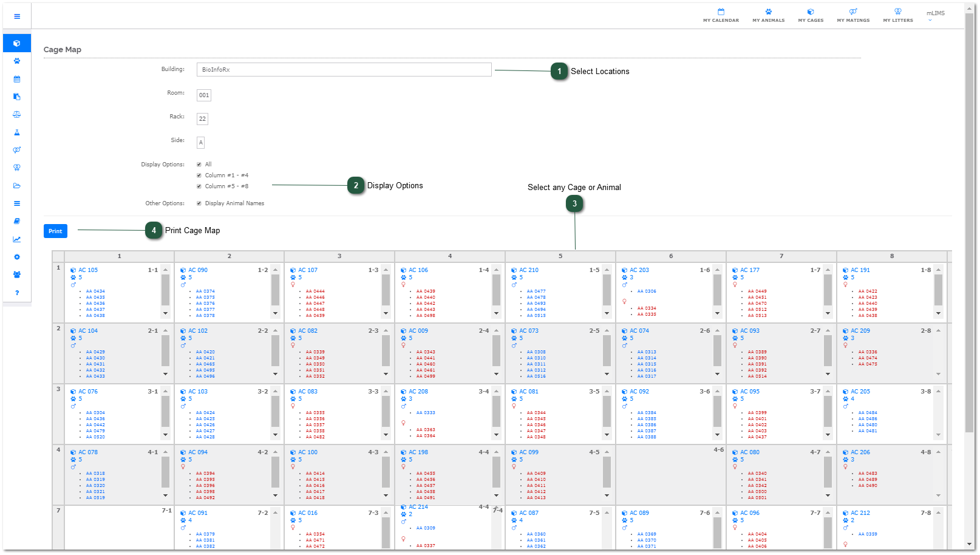The image size is (980, 555).
Task: Open cage link AC 198
Action: click(418, 452)
